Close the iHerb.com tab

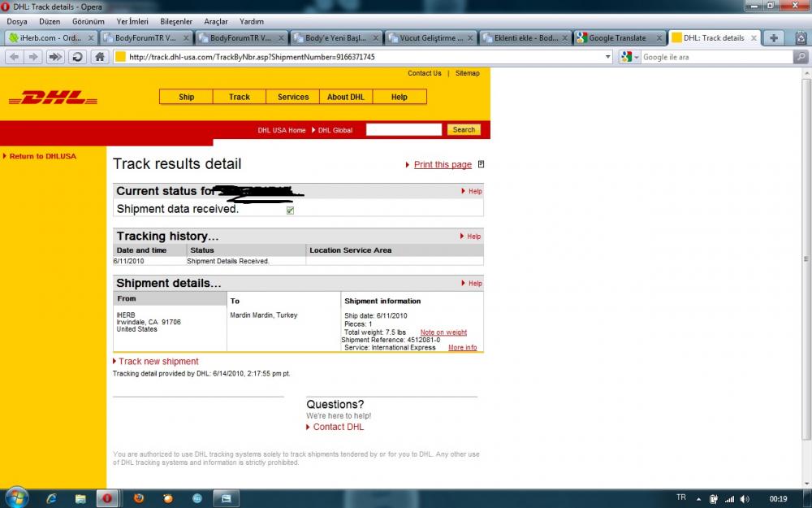(x=91, y=38)
